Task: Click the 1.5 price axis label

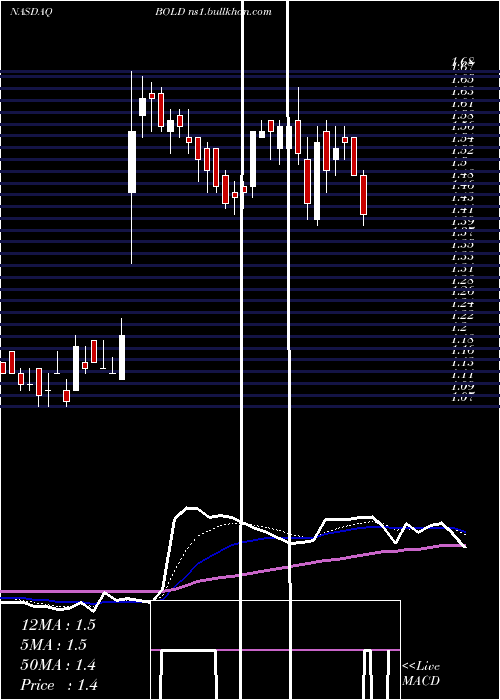Action: click(x=459, y=162)
